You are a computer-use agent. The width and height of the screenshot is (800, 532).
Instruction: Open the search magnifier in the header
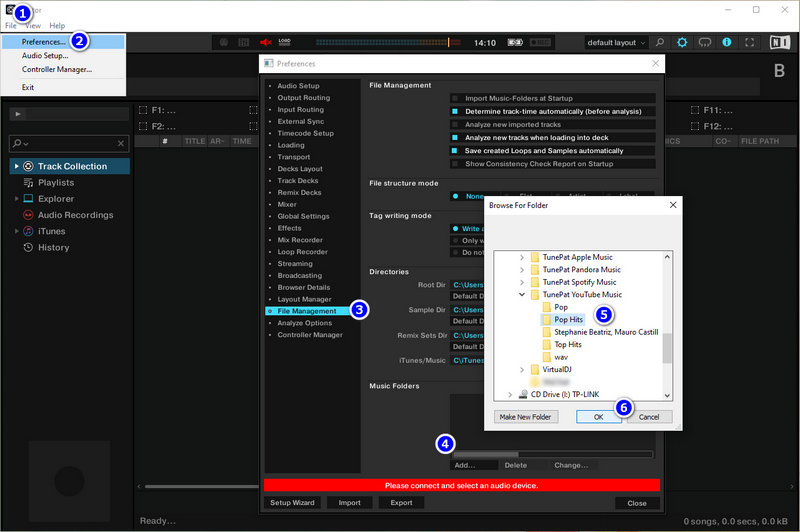660,42
